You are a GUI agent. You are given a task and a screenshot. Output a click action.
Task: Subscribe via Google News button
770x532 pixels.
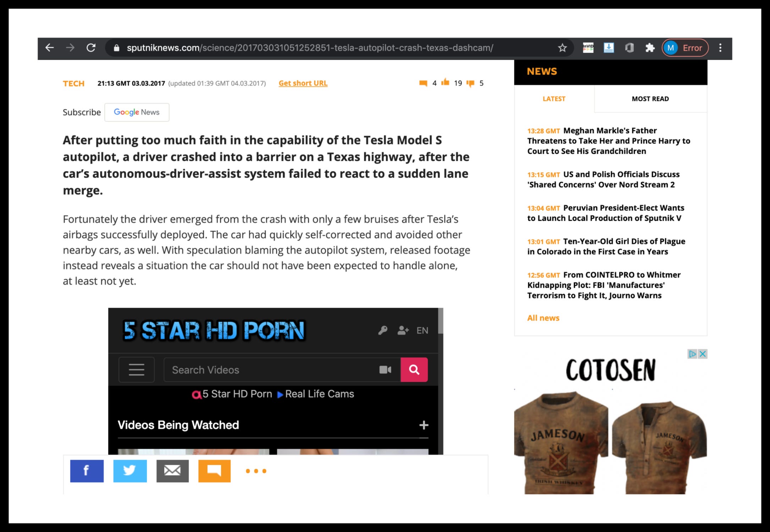point(137,112)
